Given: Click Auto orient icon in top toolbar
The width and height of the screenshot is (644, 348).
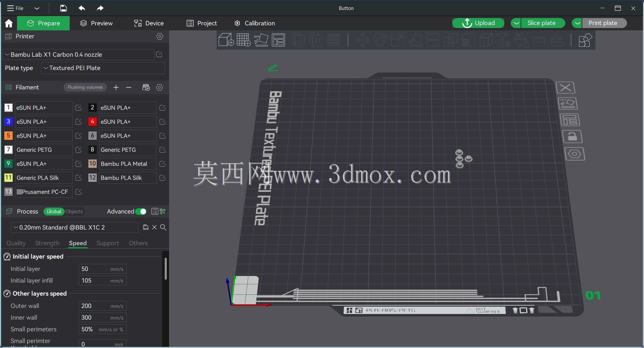Looking at the screenshot, I should (261, 40).
